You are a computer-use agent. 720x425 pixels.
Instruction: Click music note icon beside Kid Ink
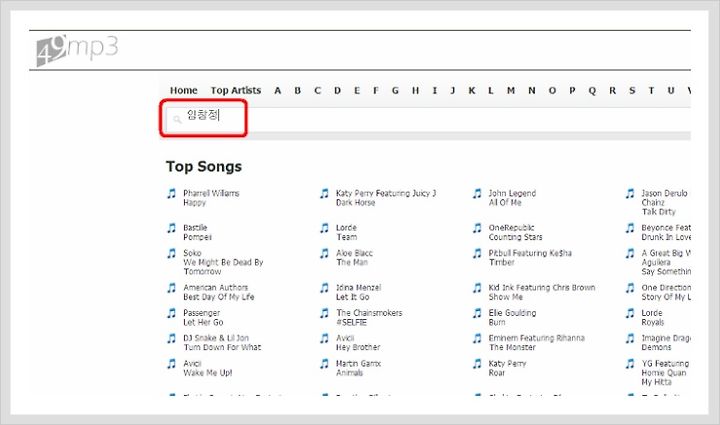(477, 288)
